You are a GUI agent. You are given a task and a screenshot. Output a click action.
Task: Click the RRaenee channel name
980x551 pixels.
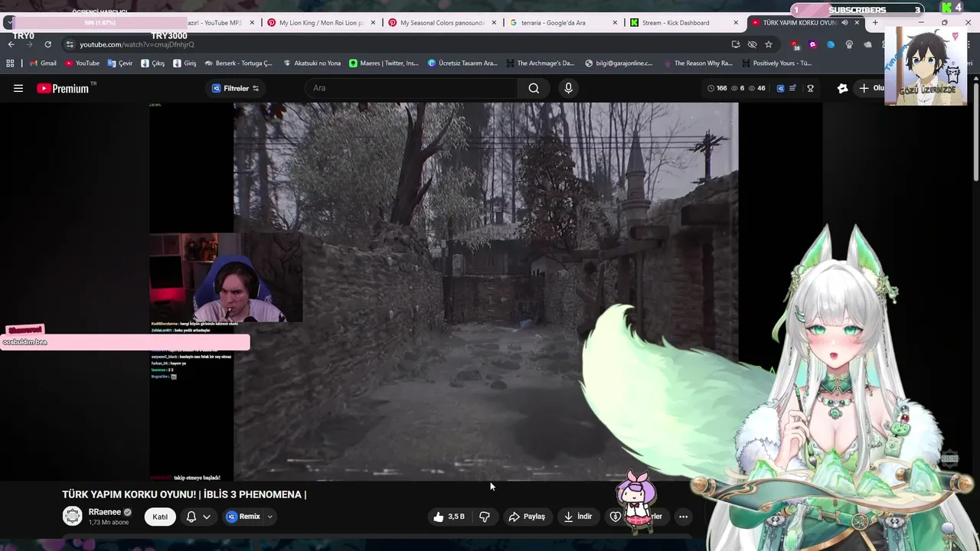pos(105,512)
